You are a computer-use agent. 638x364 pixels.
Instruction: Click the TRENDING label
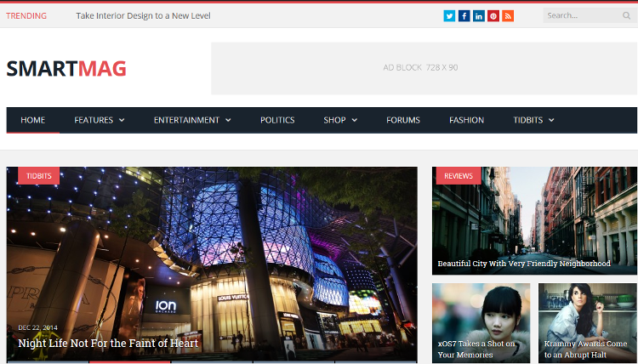26,16
